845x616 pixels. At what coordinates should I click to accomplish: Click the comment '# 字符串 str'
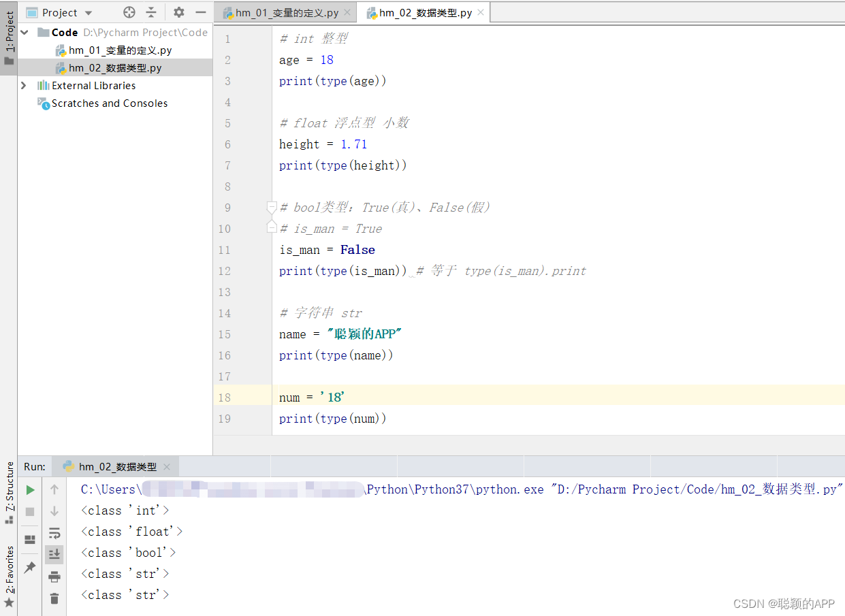(x=321, y=313)
